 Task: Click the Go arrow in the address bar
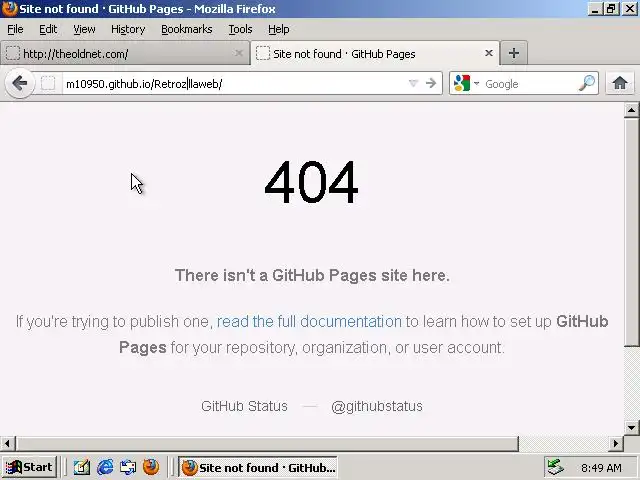point(431,83)
